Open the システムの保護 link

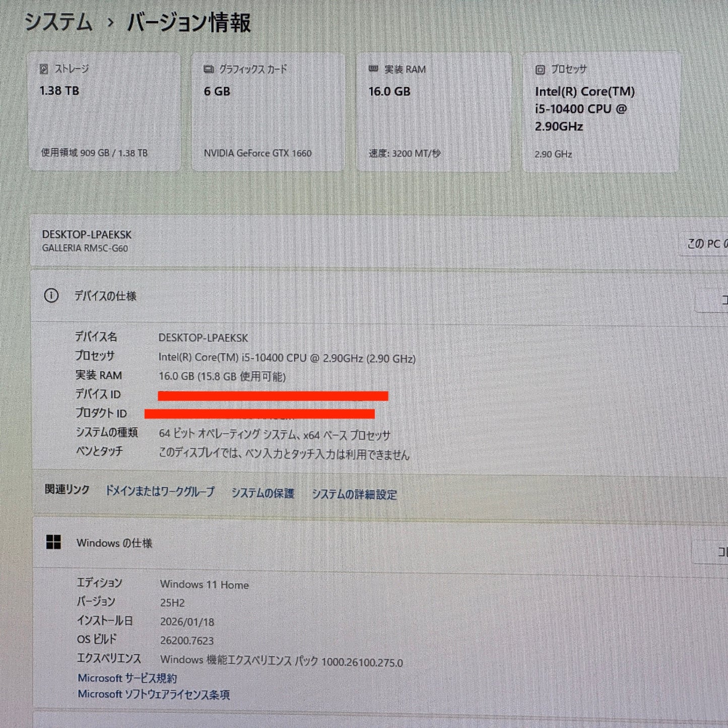(x=262, y=493)
